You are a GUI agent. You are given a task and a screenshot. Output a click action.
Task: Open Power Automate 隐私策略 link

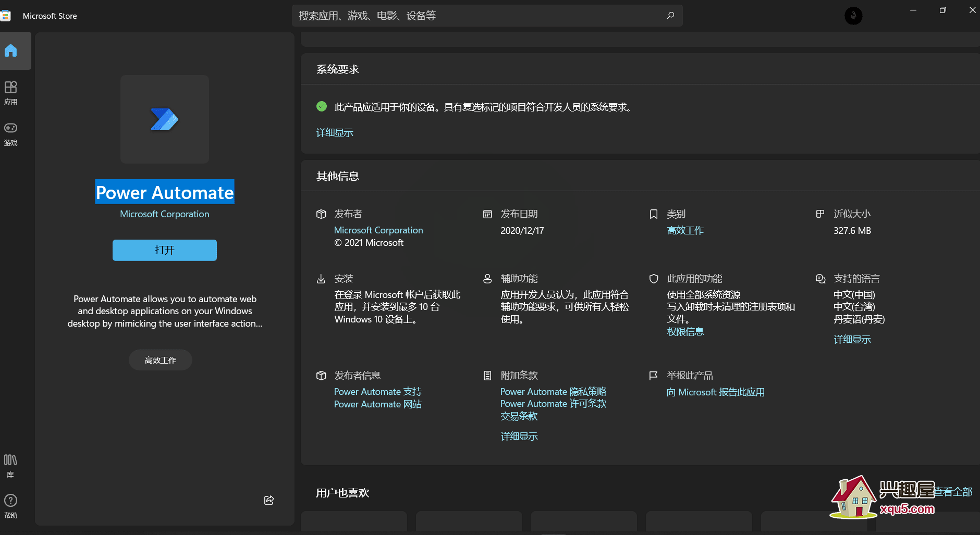554,392
